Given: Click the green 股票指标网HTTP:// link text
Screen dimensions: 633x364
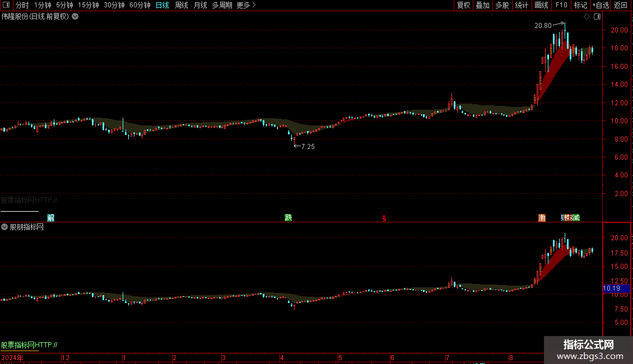Looking at the screenshot, I should (29, 345).
